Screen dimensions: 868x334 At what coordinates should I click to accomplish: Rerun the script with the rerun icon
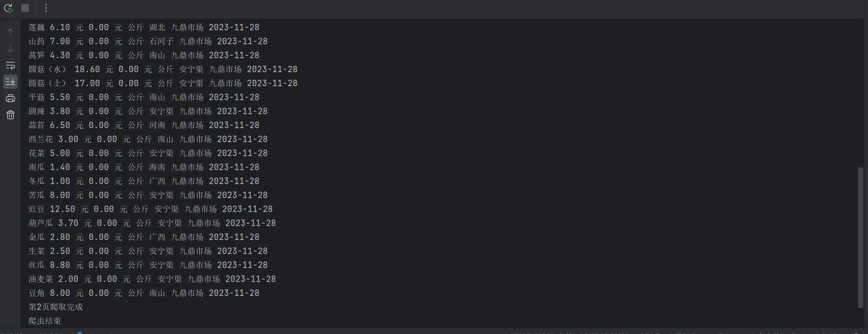click(9, 8)
